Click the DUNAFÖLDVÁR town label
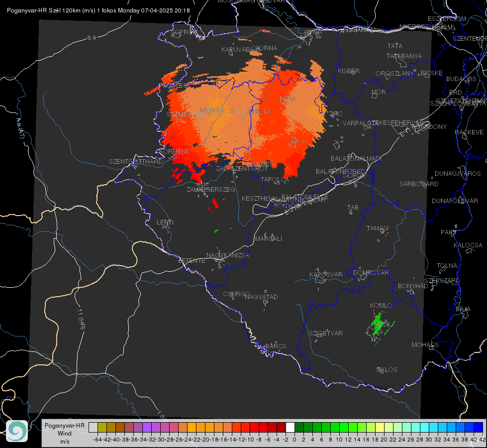This screenshot has height=448, width=487. (455, 201)
